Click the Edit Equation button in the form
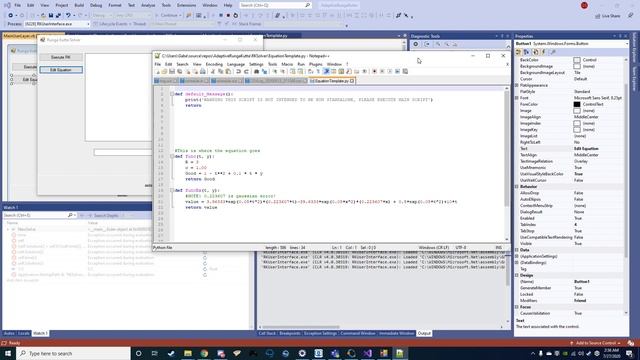Screen dimensions: 640x360 click(61, 70)
